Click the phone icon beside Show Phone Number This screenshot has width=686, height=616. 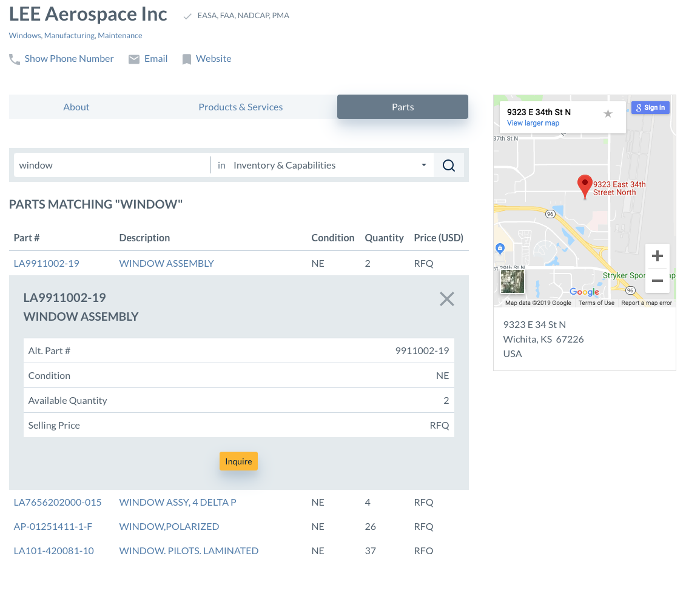(x=15, y=59)
